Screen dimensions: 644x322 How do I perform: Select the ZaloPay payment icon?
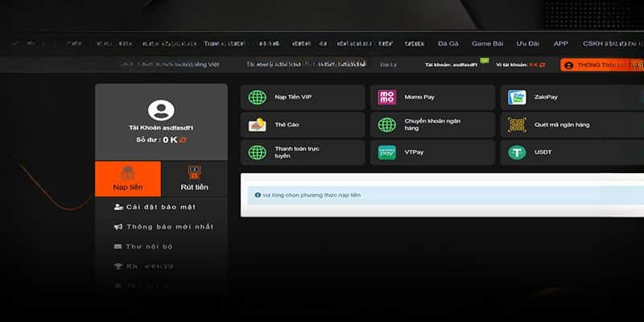(517, 97)
